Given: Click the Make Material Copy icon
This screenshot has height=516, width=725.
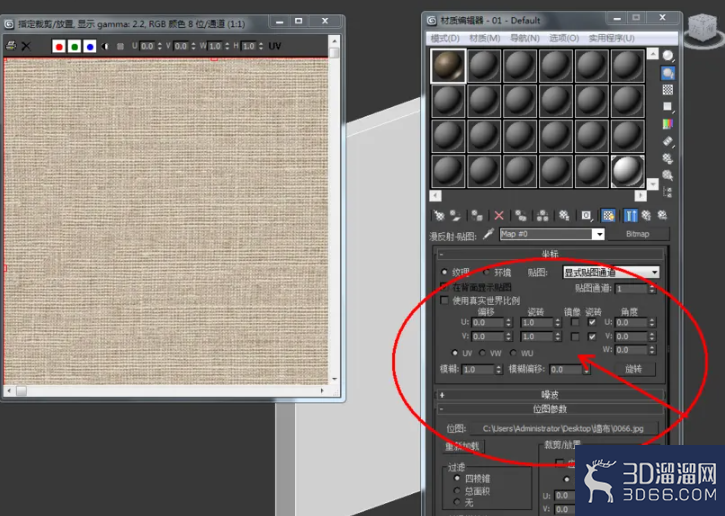Looking at the screenshot, I should click(x=521, y=215).
